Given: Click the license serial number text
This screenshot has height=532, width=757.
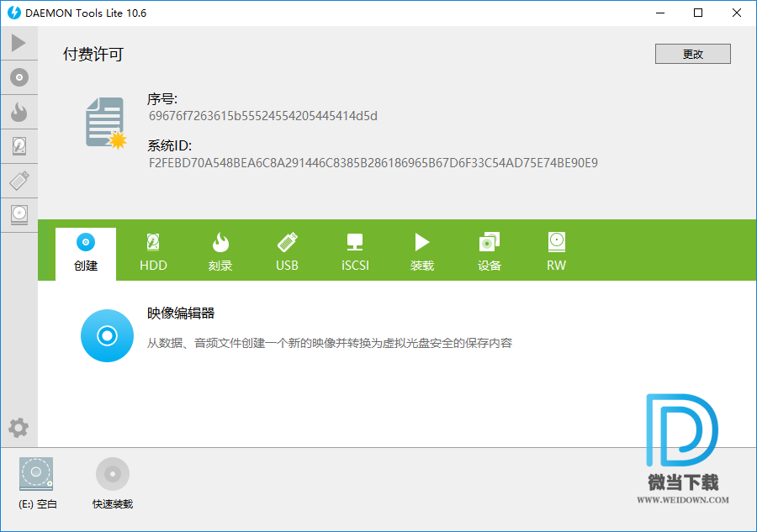Looking at the screenshot, I should coord(263,116).
